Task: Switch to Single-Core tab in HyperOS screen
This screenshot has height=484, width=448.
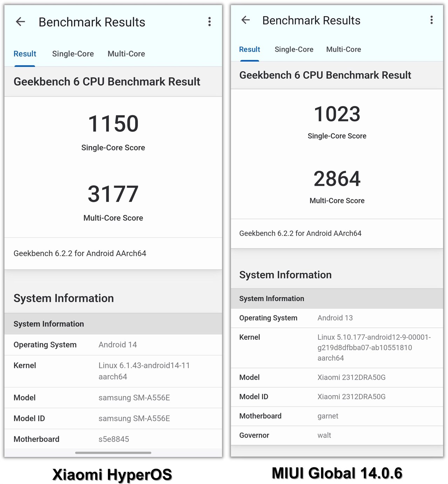Action: [73, 54]
